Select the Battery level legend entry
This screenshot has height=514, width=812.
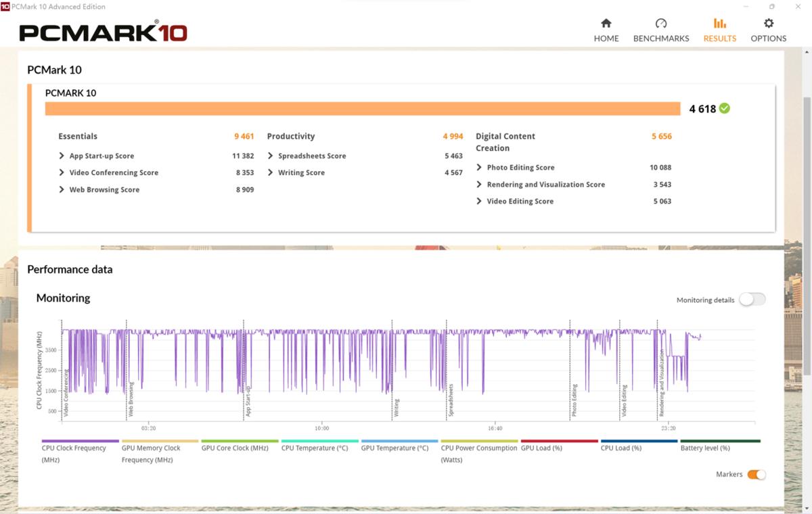705,448
